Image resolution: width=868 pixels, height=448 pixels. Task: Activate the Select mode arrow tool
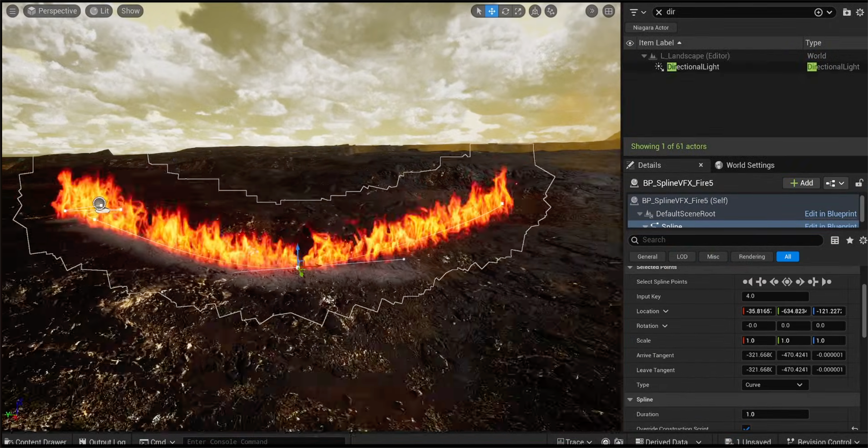(x=479, y=11)
